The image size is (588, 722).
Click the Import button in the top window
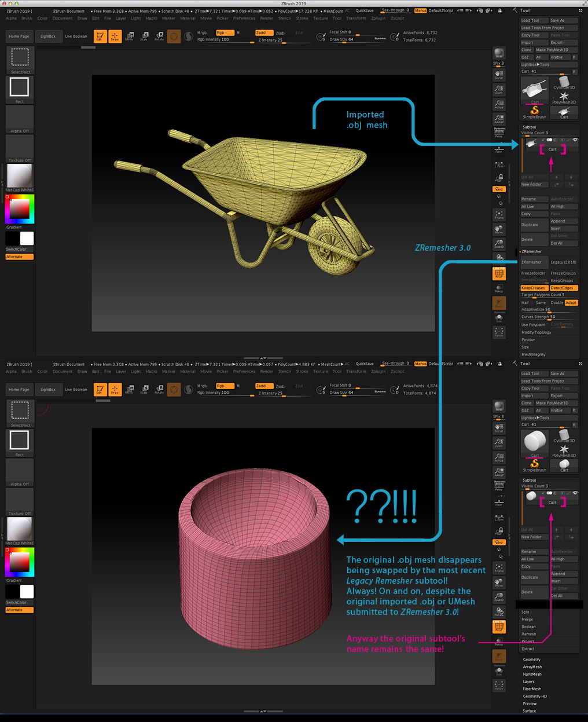(534, 42)
